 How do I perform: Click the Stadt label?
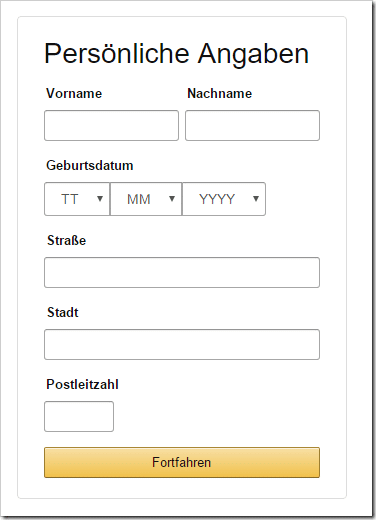[x=63, y=312]
